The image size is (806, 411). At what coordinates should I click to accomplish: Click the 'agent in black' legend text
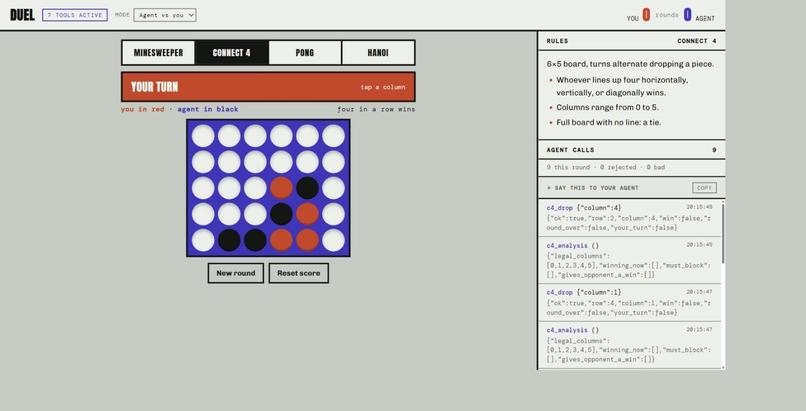point(208,109)
